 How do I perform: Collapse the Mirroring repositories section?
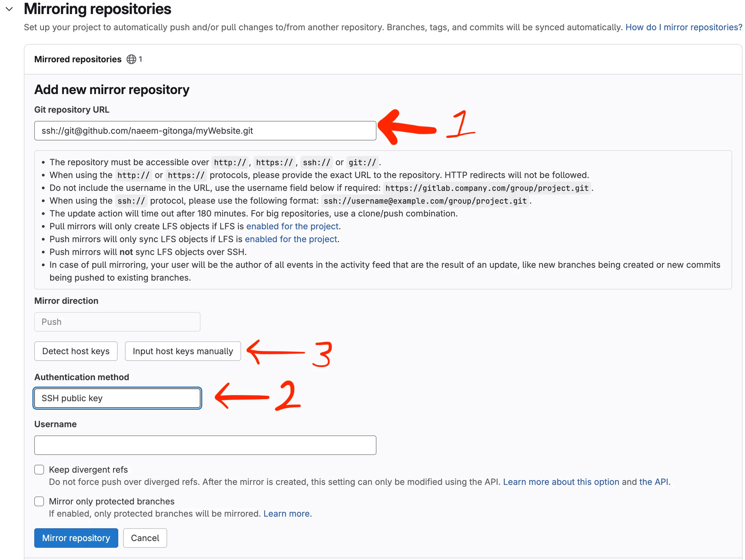(x=9, y=9)
